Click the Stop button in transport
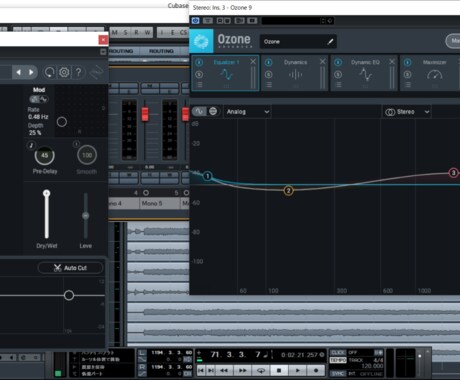This screenshot has height=380, width=460. 279,370
